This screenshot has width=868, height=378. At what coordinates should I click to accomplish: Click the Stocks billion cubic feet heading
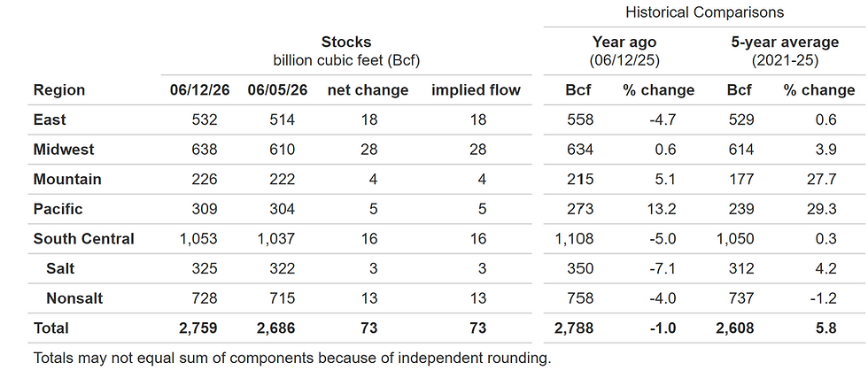(346, 51)
